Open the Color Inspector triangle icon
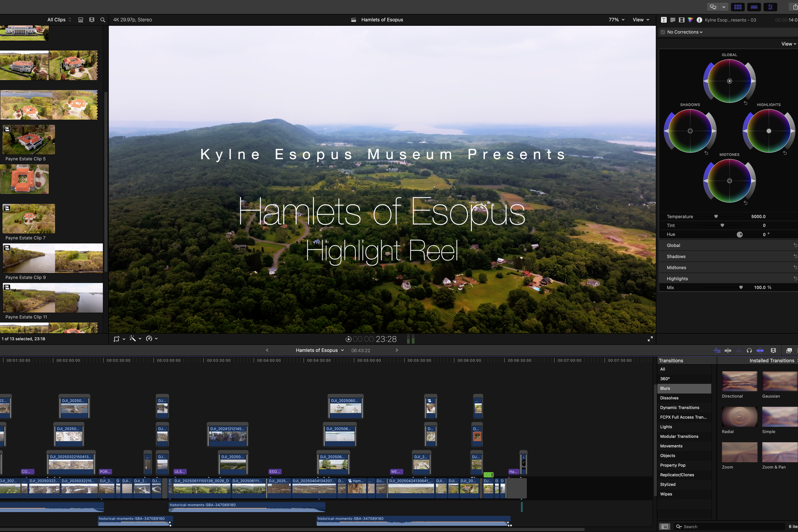 (x=690, y=20)
